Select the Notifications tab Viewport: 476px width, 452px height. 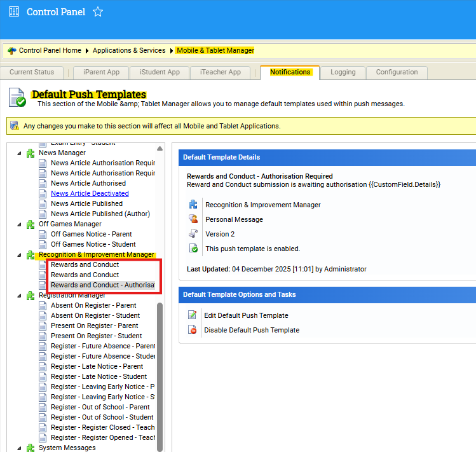290,72
